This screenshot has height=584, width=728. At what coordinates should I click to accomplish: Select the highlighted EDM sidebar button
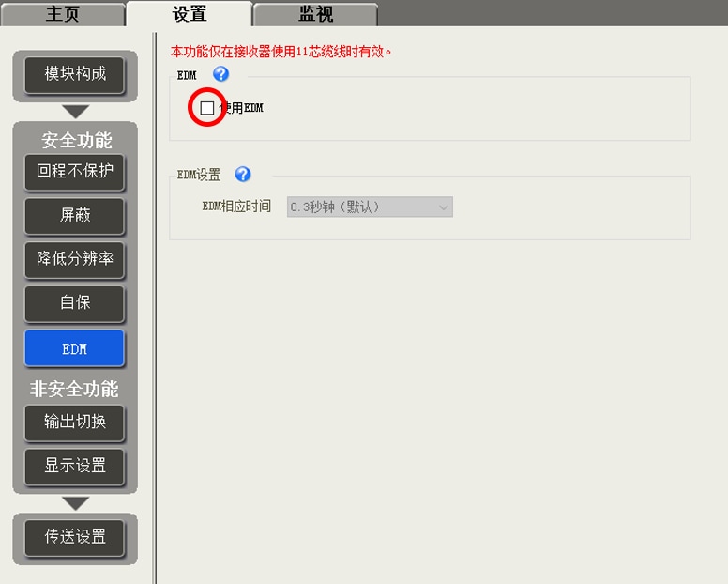[x=75, y=348]
